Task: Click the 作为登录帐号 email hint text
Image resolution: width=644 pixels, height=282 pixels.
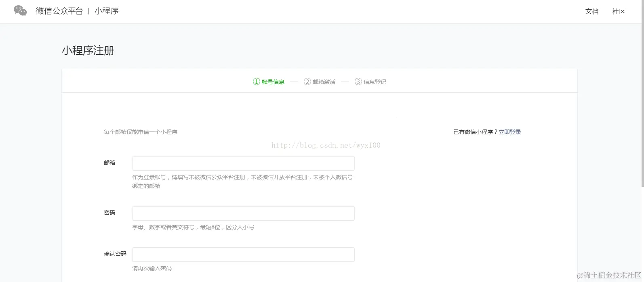Action: pyautogui.click(x=242, y=182)
